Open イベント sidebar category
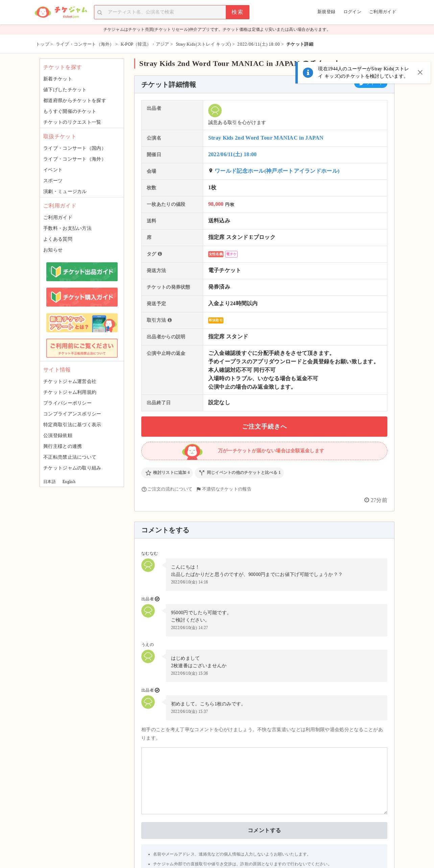Viewport: 434px width, 868px height. point(53,170)
